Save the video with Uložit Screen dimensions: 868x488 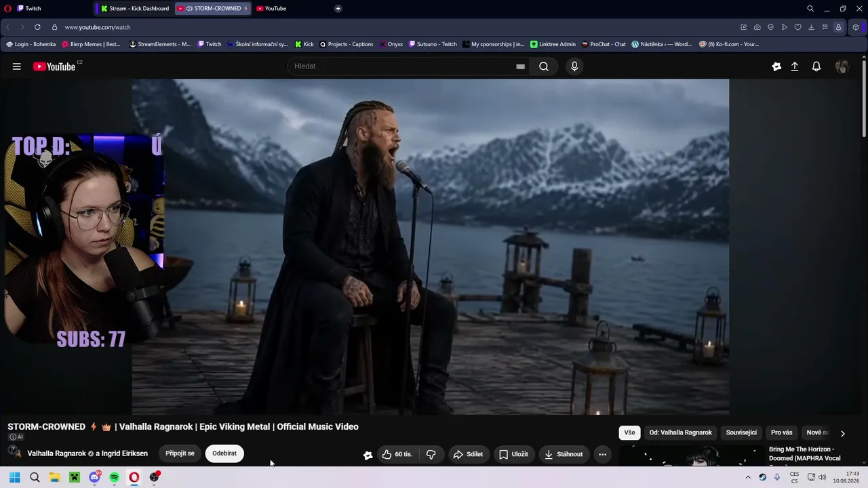(x=513, y=454)
